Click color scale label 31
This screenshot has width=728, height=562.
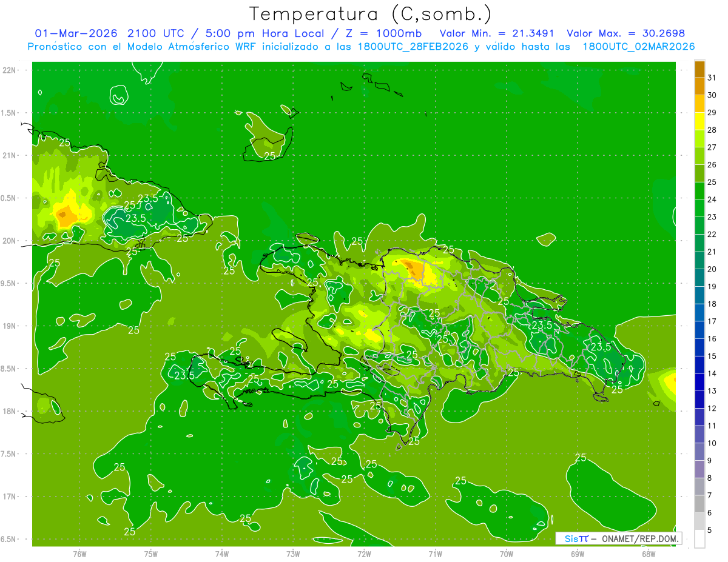coord(712,78)
